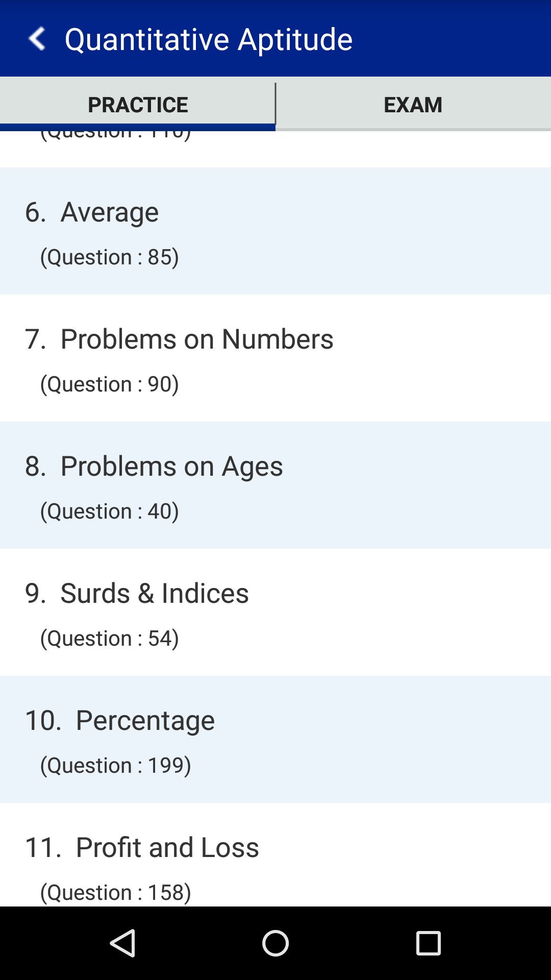The width and height of the screenshot is (551, 980).
Task: Tap Android recent apps square button
Action: coord(429,943)
